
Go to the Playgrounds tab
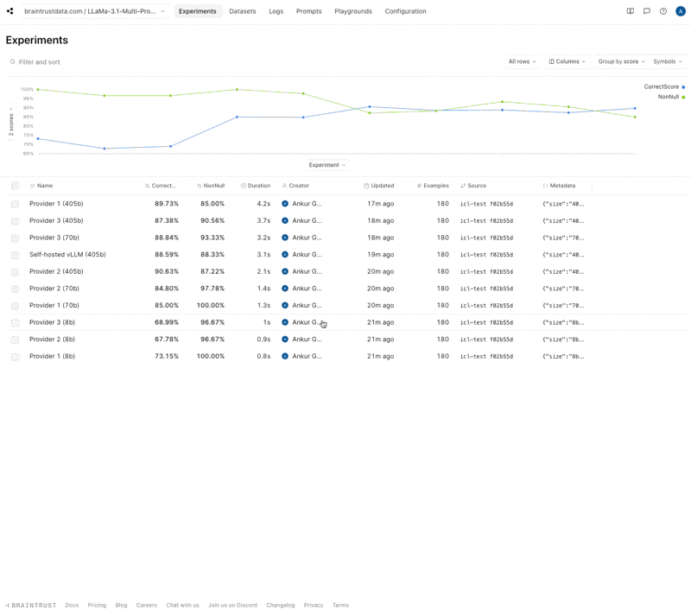(353, 11)
